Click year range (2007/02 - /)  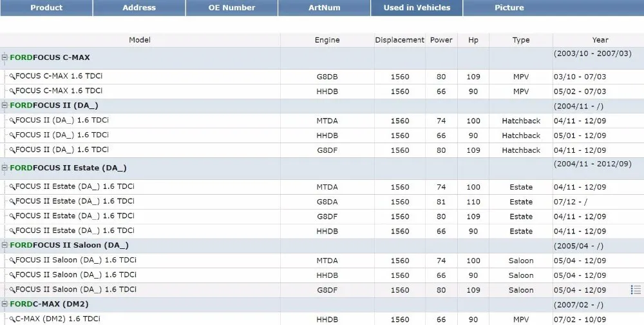pyautogui.click(x=578, y=305)
